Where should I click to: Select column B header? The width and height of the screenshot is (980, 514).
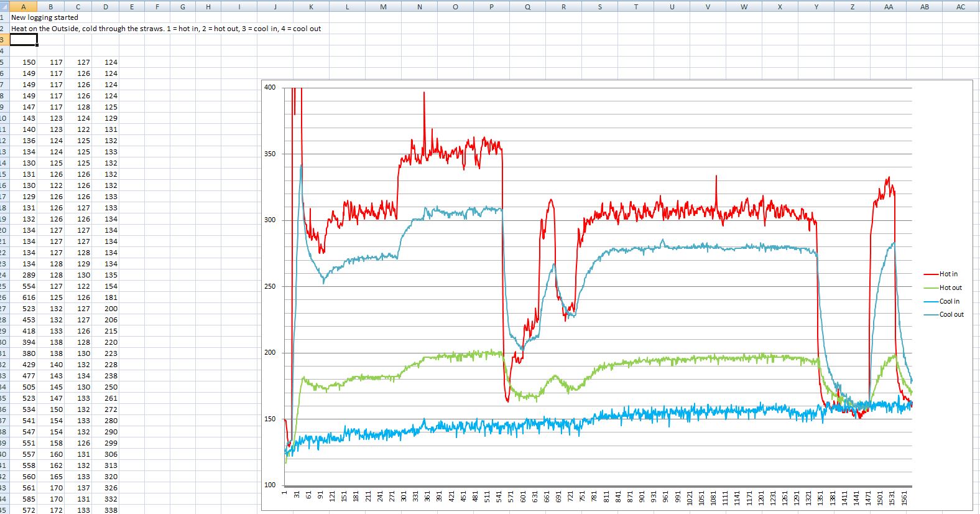click(51, 7)
